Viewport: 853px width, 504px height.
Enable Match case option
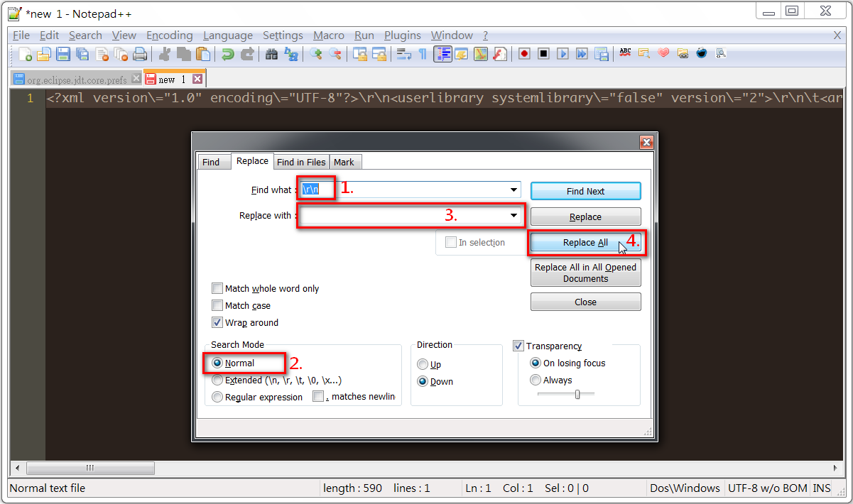tap(241, 305)
